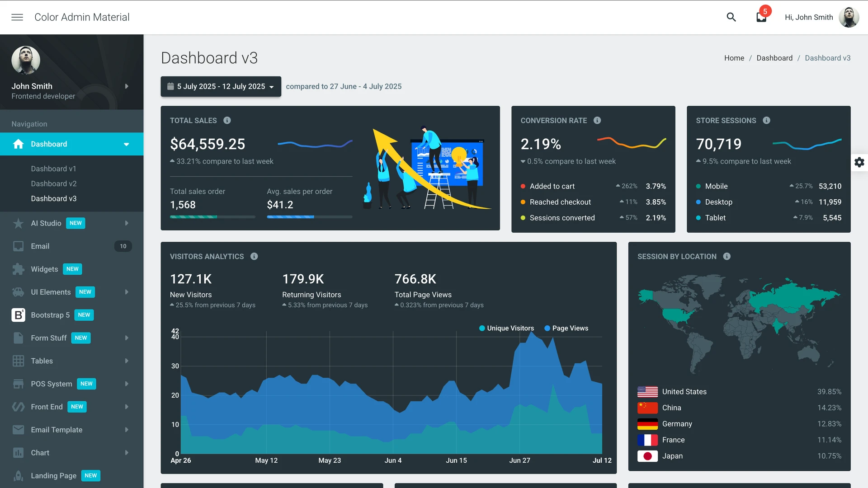
Task: Click the UI Elements icon
Action: (18, 292)
